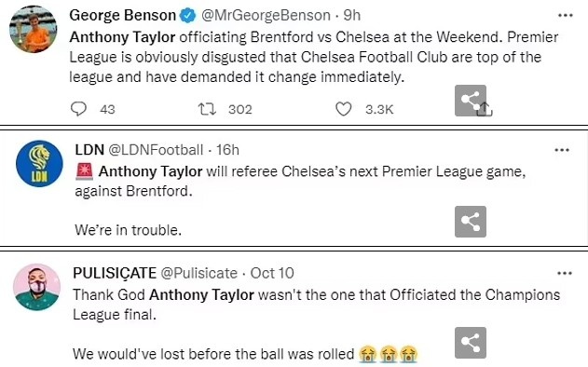Open the three-dot menu on LDN's tweet
This screenshot has width=588, height=367.
pyautogui.click(x=562, y=150)
